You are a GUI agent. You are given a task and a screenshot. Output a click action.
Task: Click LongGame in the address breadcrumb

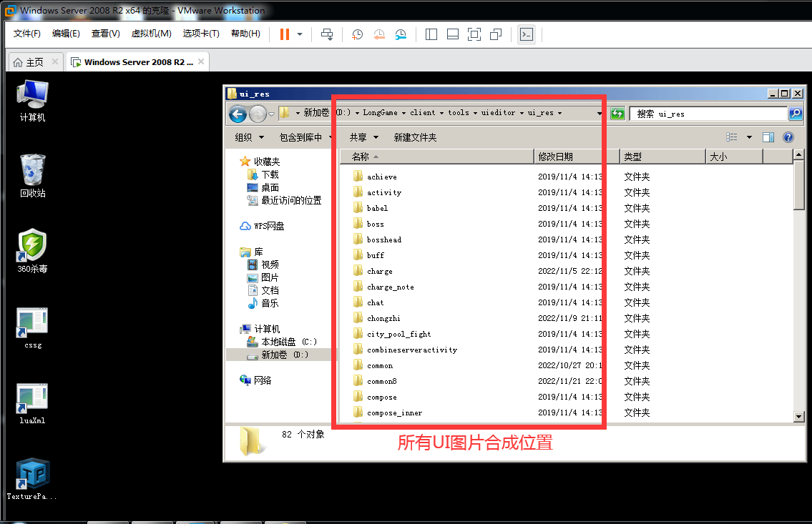(380, 113)
